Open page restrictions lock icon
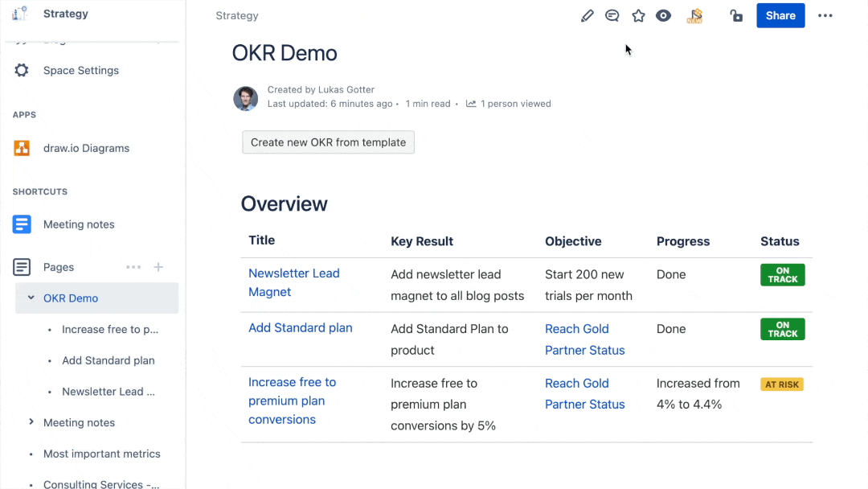 [736, 15]
